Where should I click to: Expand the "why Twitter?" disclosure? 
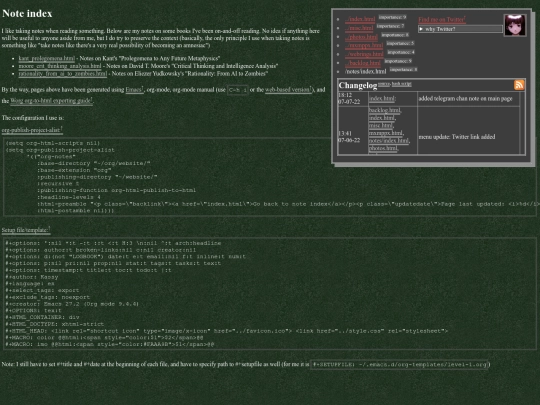click(460, 29)
